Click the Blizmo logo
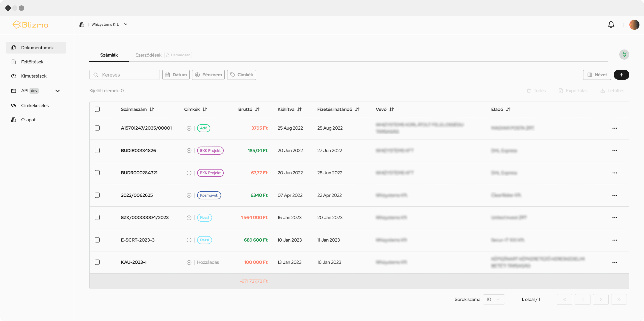644x321 pixels. click(x=30, y=25)
